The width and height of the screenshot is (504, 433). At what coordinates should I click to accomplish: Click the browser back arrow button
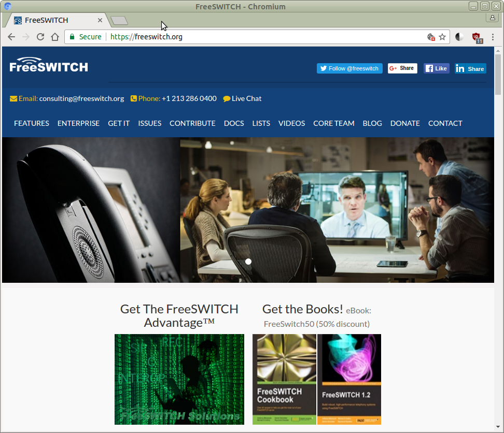11,37
